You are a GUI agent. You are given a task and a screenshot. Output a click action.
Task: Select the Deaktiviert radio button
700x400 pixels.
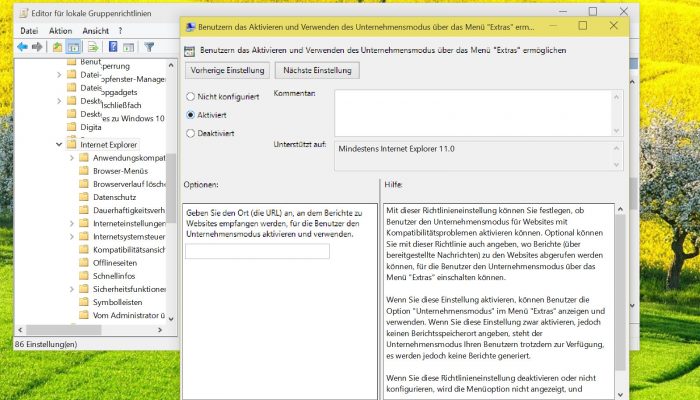pyautogui.click(x=191, y=133)
